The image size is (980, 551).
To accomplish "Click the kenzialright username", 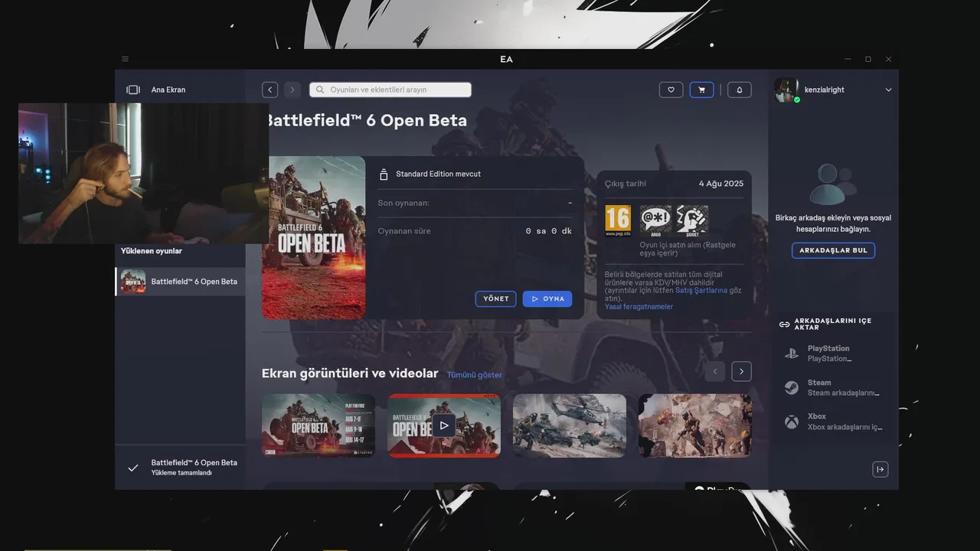I will [x=825, y=90].
